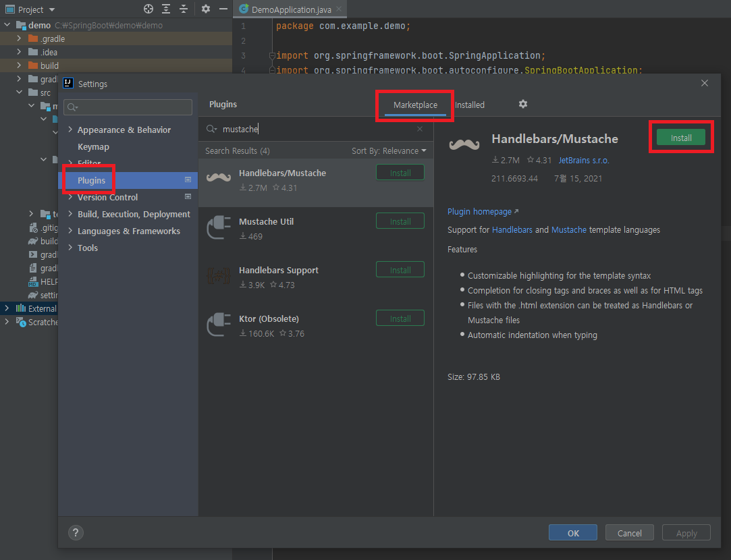The height and width of the screenshot is (560, 731).
Task: Open plugins gear options menu
Action: (523, 104)
